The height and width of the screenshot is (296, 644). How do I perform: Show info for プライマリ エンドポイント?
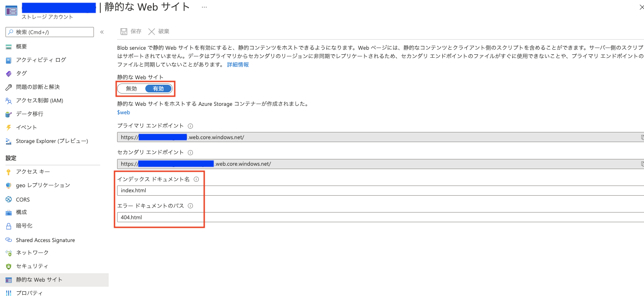(x=190, y=126)
